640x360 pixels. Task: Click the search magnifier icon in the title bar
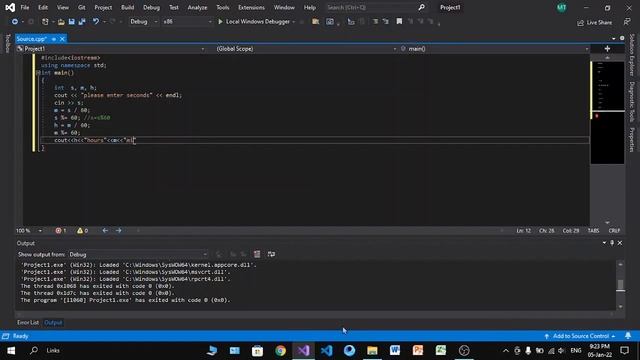coord(421,7)
